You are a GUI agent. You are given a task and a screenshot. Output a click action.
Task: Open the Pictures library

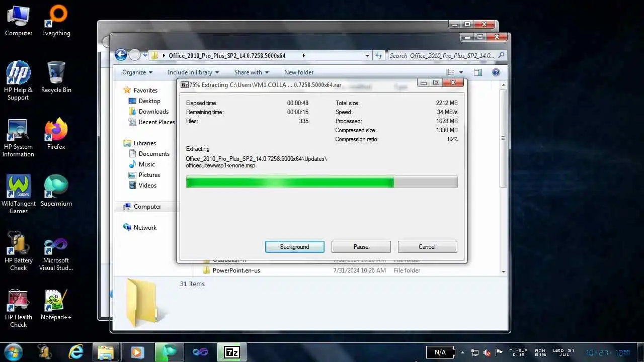144,175
